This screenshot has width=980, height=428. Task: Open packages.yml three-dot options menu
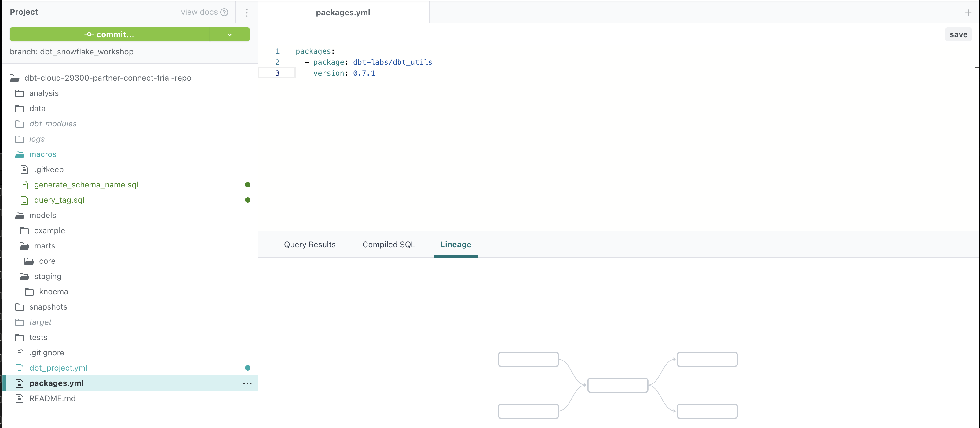[x=247, y=383]
